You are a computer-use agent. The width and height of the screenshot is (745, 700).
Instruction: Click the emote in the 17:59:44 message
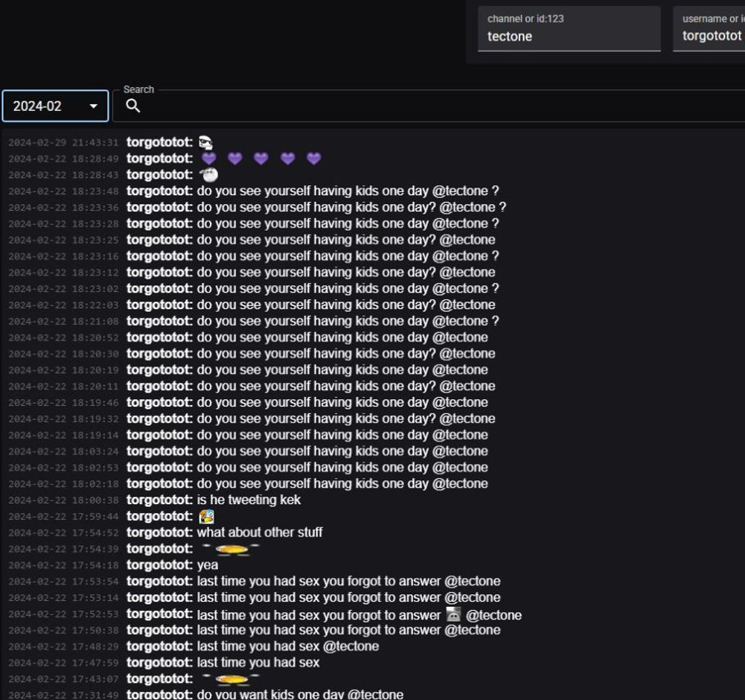click(206, 517)
